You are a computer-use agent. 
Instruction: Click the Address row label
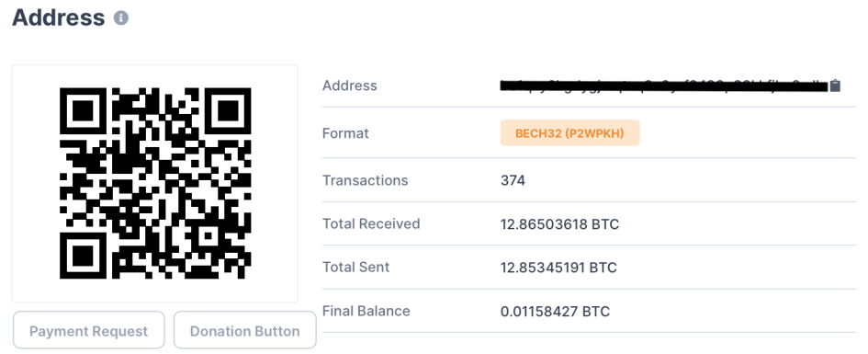[350, 86]
